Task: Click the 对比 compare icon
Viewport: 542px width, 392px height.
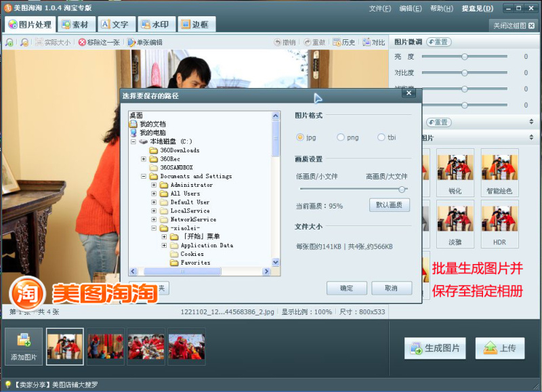Action: (367, 42)
